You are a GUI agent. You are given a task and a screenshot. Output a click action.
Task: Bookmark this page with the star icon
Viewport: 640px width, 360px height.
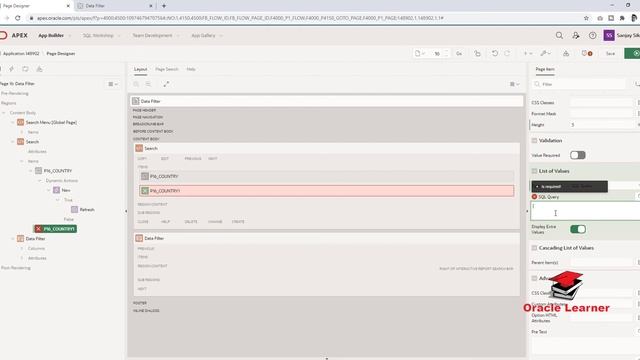click(586, 18)
